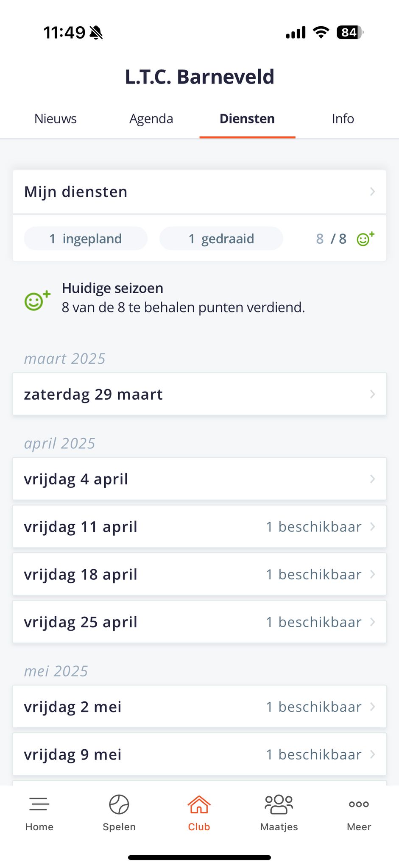Viewport: 399px width, 868px height.
Task: Open vrijdag 4 april chevron
Action: (x=372, y=479)
